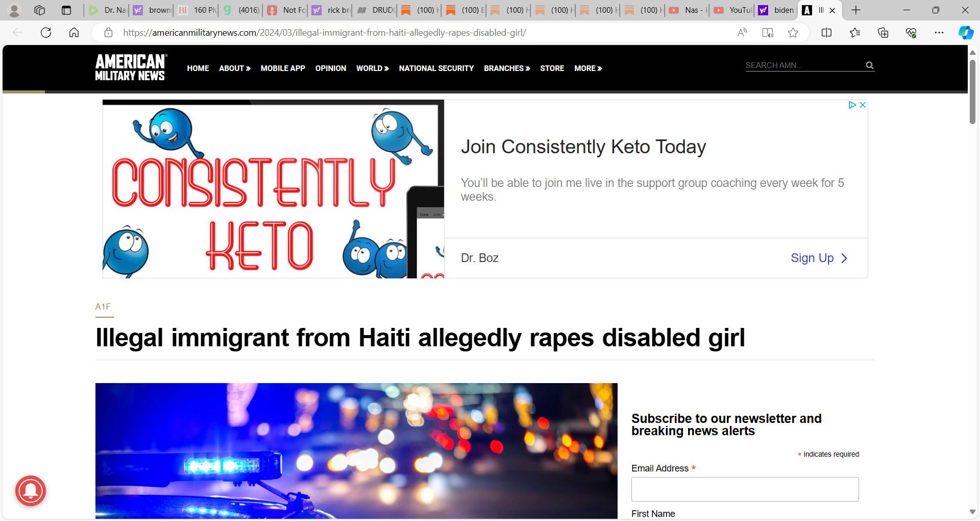
Task: Click the profile avatar icon
Action: tap(14, 10)
